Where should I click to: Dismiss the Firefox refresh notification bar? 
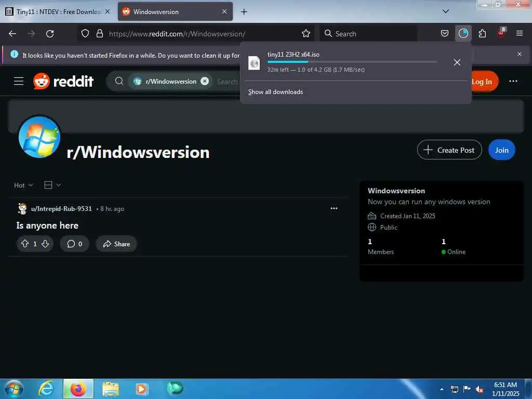(519, 54)
